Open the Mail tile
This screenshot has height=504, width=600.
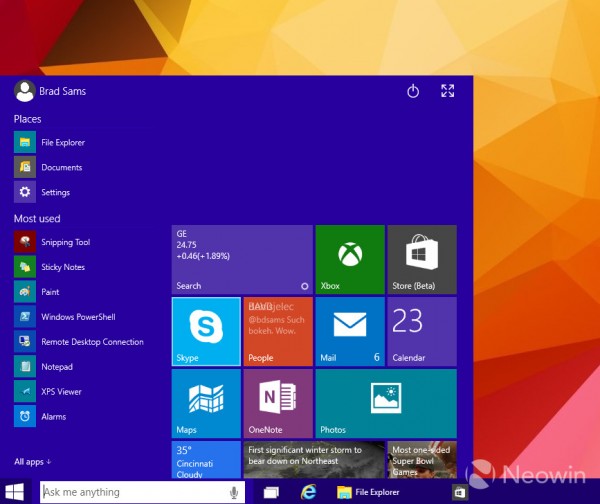click(x=349, y=331)
